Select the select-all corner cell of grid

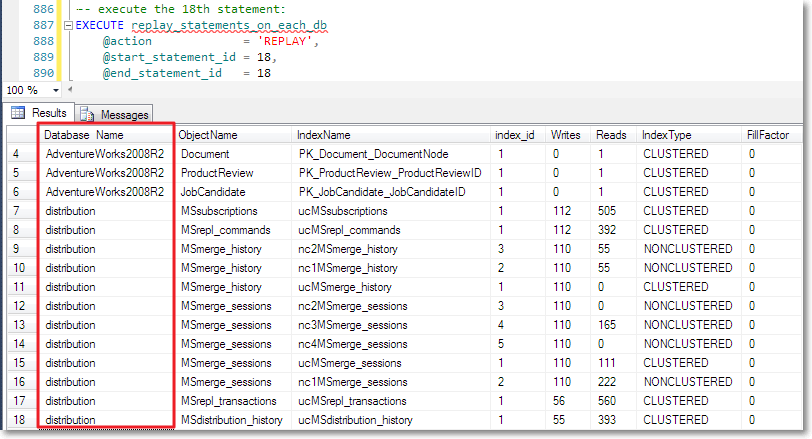[x=21, y=135]
